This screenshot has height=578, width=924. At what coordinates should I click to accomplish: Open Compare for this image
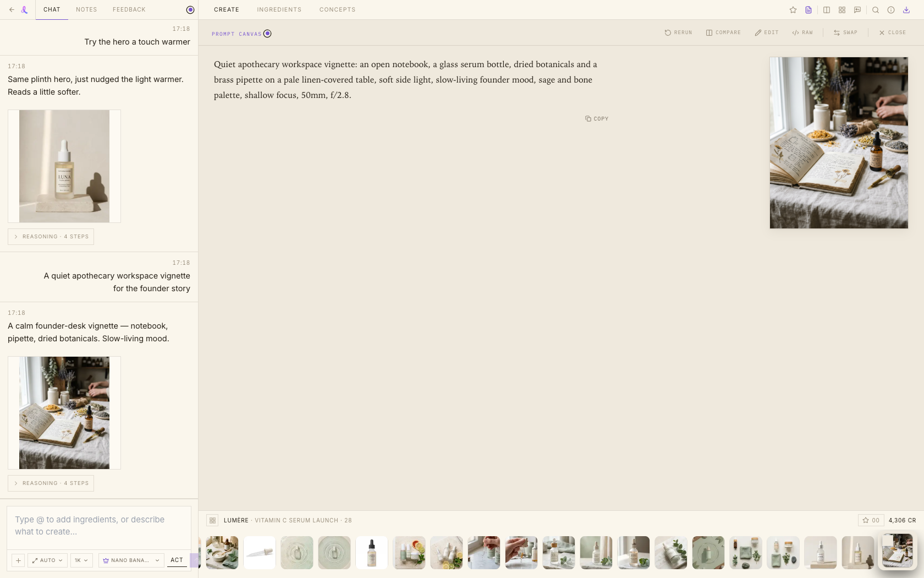[x=723, y=32]
